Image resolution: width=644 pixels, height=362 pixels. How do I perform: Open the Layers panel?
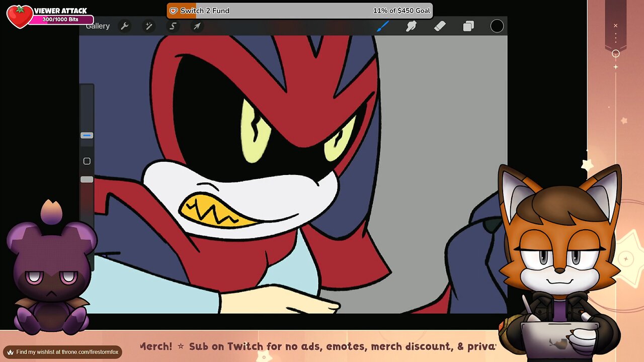468,26
